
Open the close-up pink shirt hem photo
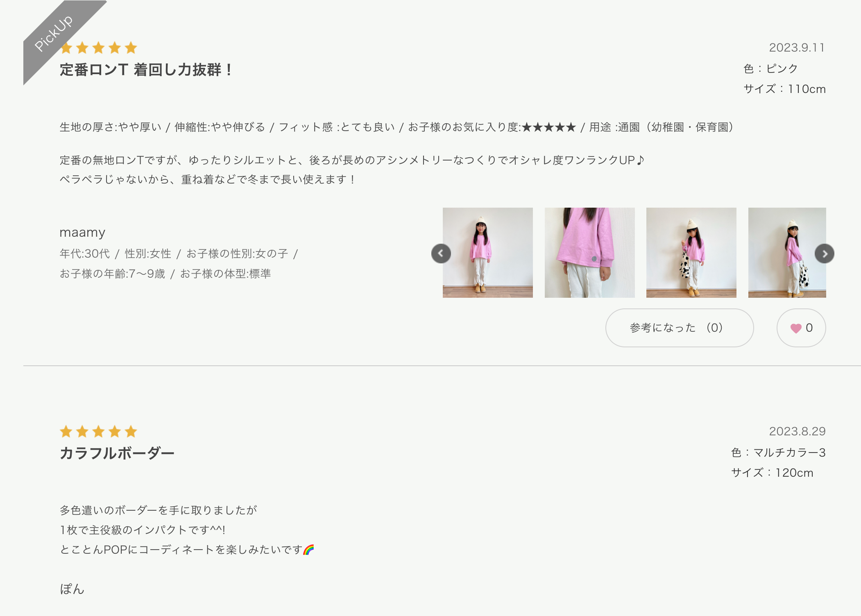pyautogui.click(x=590, y=253)
